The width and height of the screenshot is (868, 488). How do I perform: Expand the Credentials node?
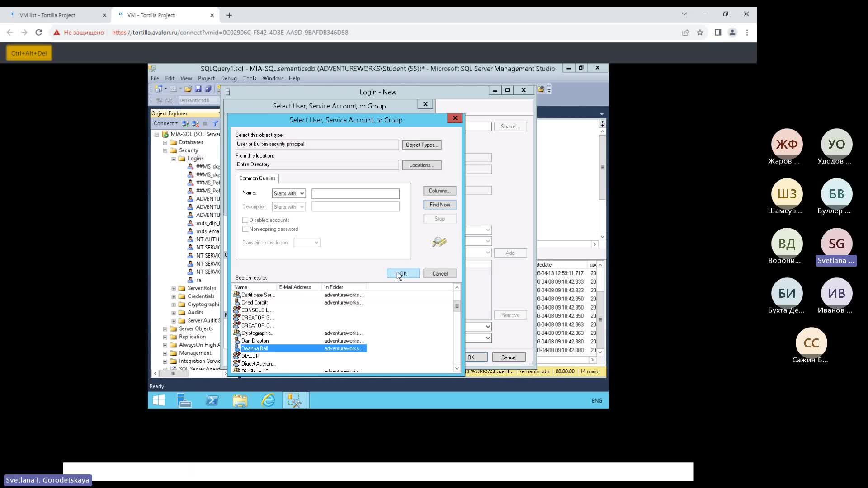174,297
